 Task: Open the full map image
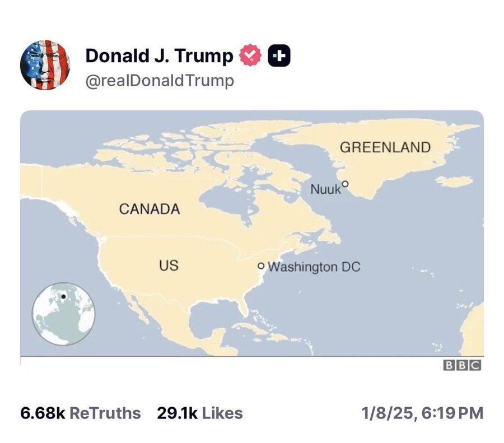pos(252,241)
